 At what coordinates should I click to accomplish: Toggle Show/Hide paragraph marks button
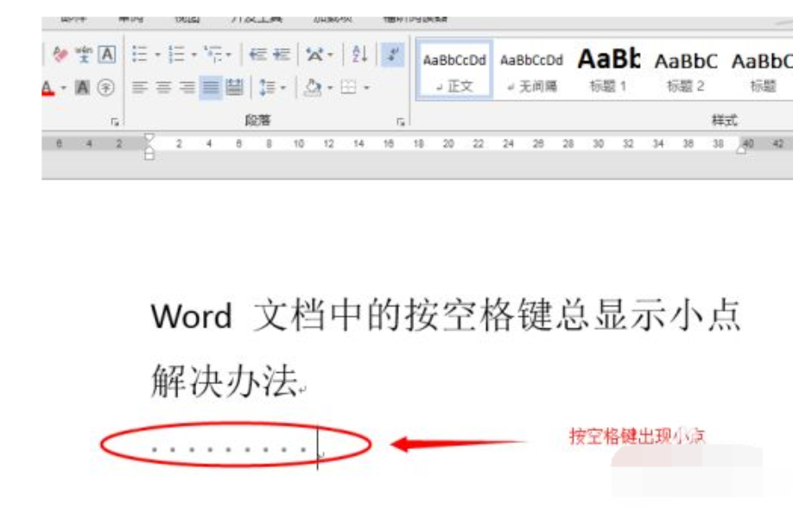point(392,54)
